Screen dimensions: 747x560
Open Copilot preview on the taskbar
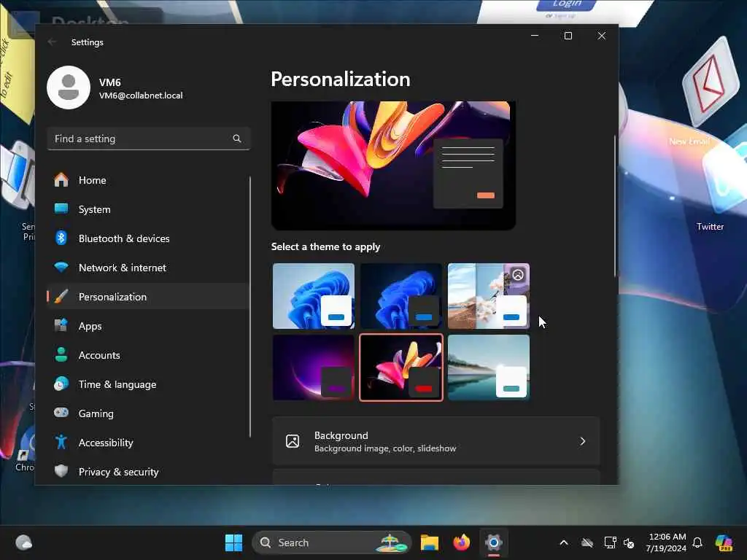click(x=723, y=542)
